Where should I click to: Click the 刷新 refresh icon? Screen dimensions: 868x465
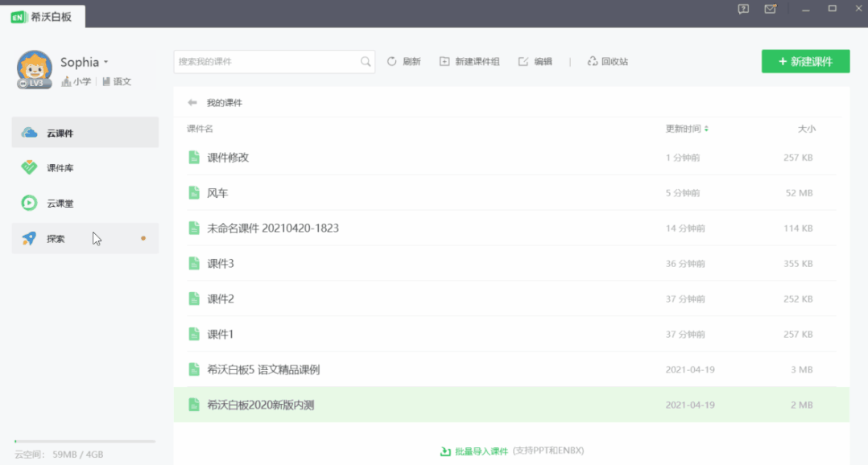click(x=392, y=62)
